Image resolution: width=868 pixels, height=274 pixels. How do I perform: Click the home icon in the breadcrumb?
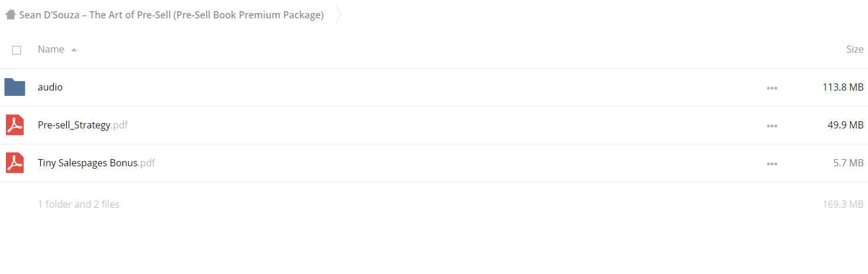10,15
